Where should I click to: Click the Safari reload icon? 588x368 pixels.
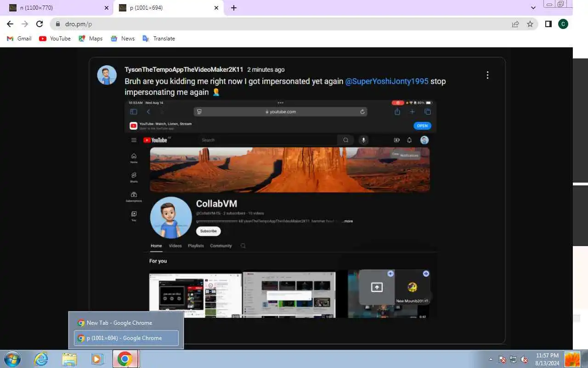362,112
